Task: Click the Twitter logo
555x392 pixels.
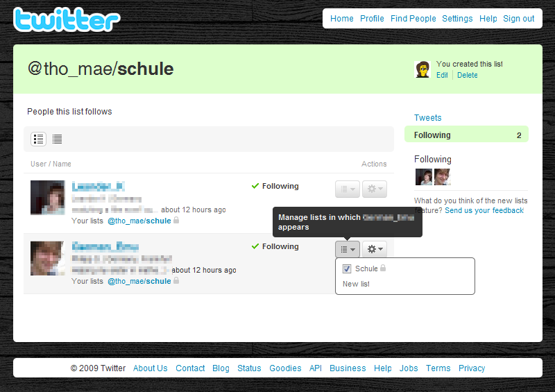Action: (67, 19)
